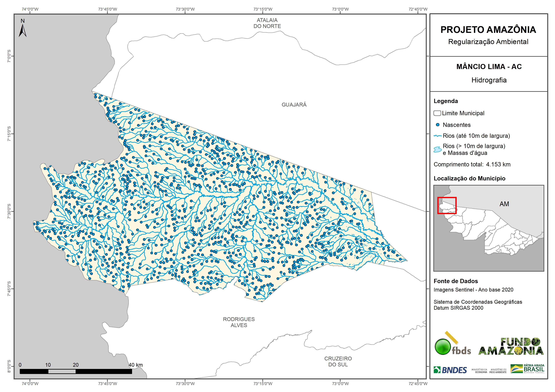Viewport: 555px width, 392px height.
Task: Click the Ministério do Meio Ambiente logo
Action: 498,371
